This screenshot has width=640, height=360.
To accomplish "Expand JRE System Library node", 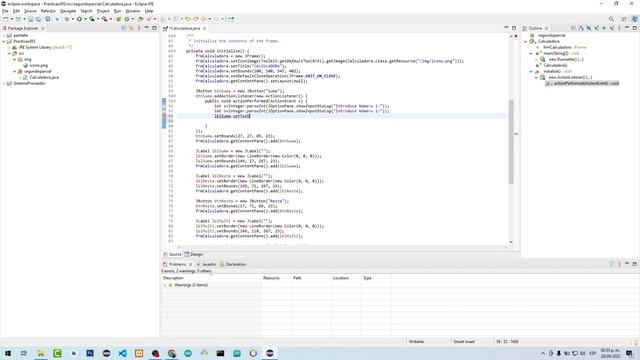I will tap(9, 47).
